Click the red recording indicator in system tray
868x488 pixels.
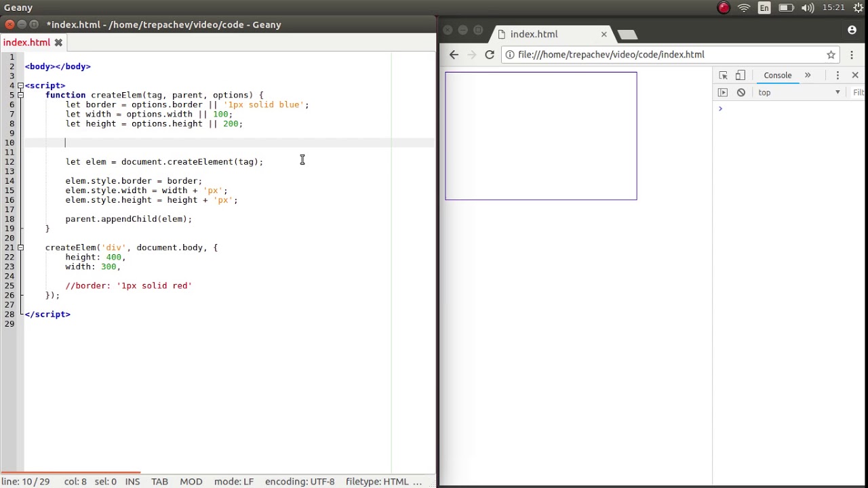pos(724,8)
